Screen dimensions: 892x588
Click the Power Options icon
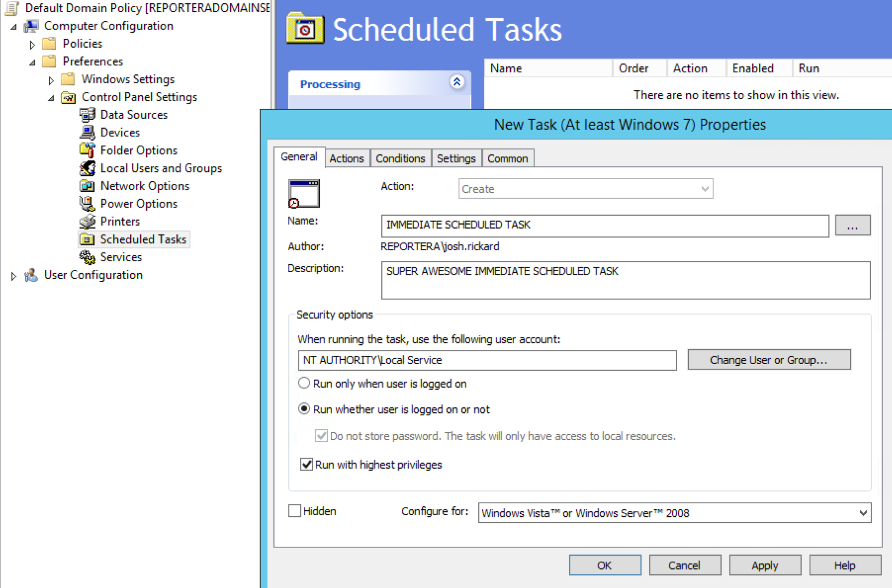point(87,204)
